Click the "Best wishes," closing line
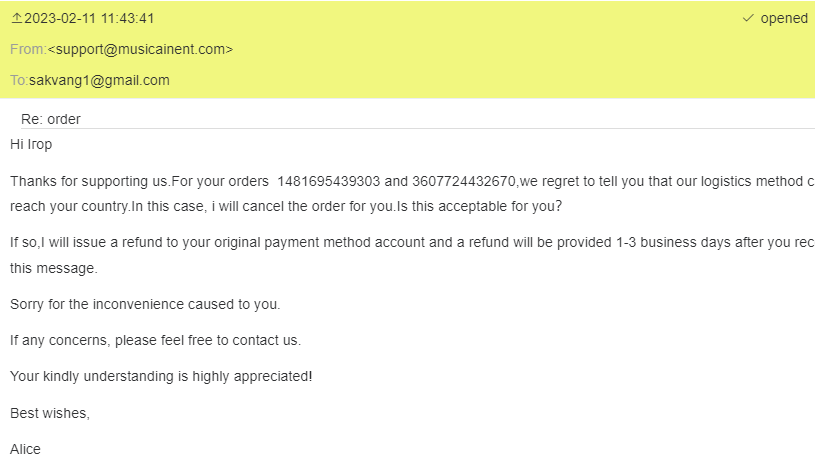Image resolution: width=815 pixels, height=458 pixels. [50, 412]
